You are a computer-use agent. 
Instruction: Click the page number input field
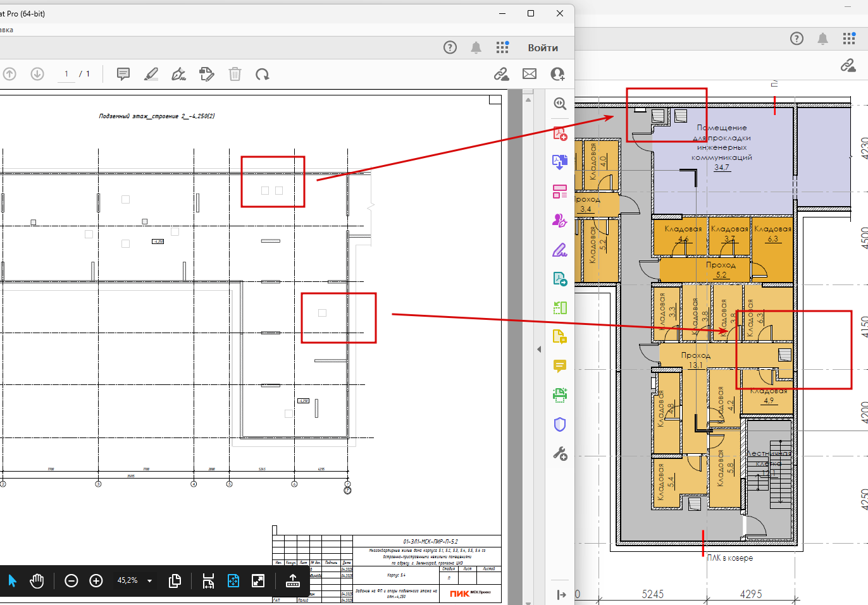click(x=66, y=74)
